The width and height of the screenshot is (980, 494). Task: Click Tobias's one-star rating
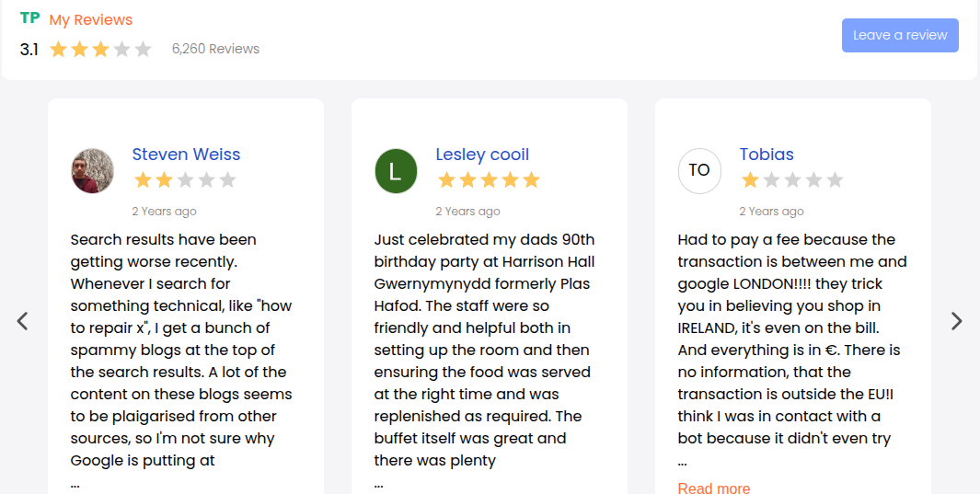(792, 180)
